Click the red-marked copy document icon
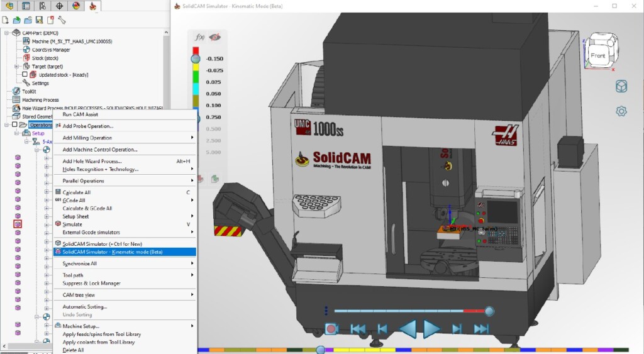Viewport: 644px width, 354px height. pyautogui.click(x=50, y=19)
